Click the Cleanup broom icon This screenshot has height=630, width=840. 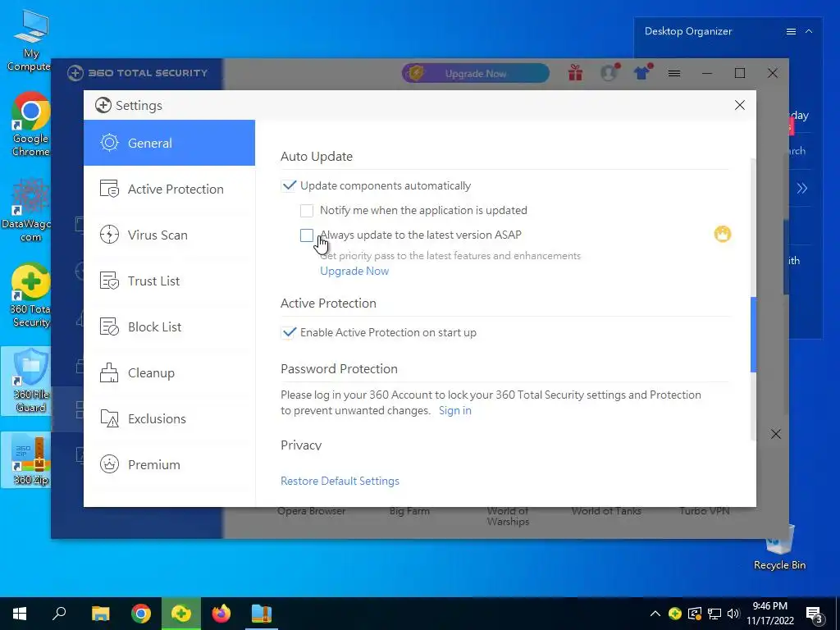109,373
